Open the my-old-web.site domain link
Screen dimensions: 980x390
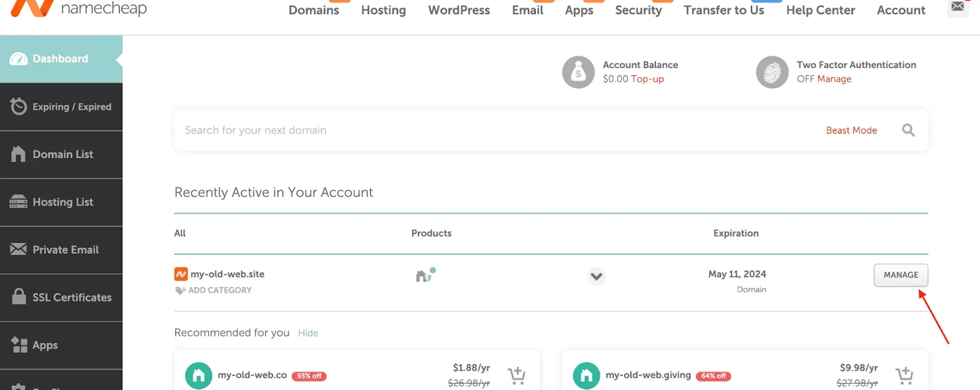tap(227, 274)
